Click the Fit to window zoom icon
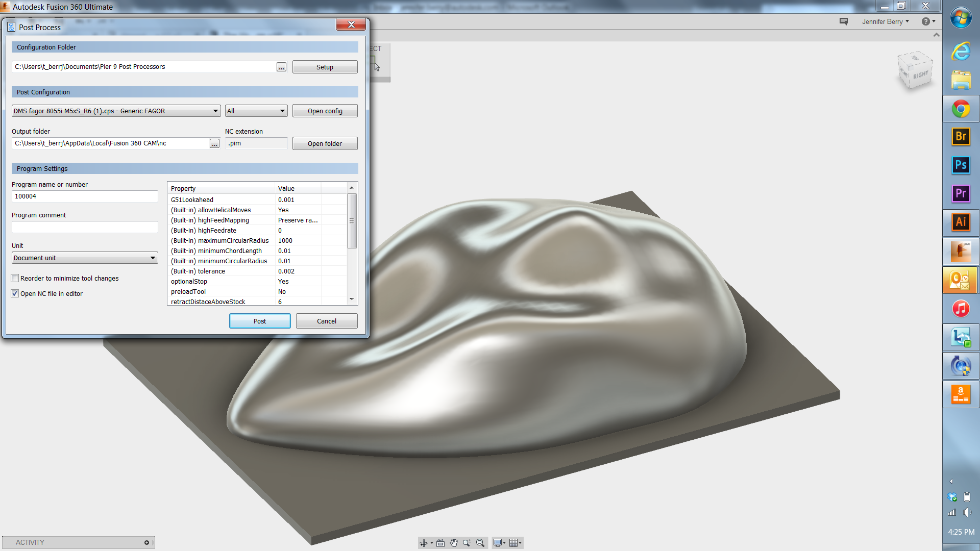980x551 pixels. [x=480, y=543]
